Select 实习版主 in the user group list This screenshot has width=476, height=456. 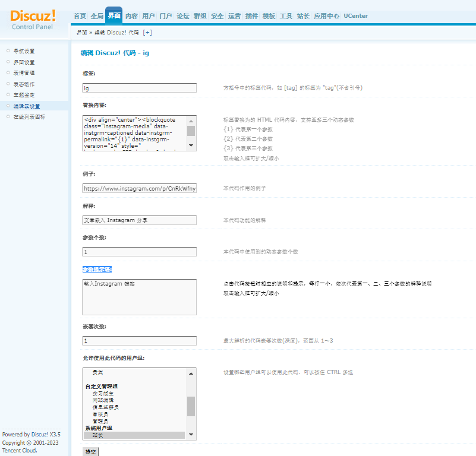coord(103,394)
